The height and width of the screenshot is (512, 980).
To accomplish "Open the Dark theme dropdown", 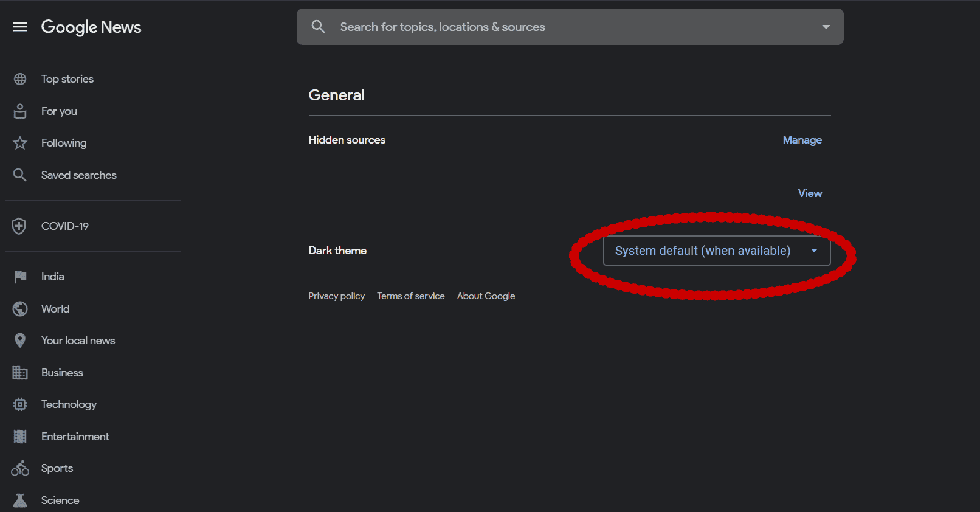I will pyautogui.click(x=703, y=251).
